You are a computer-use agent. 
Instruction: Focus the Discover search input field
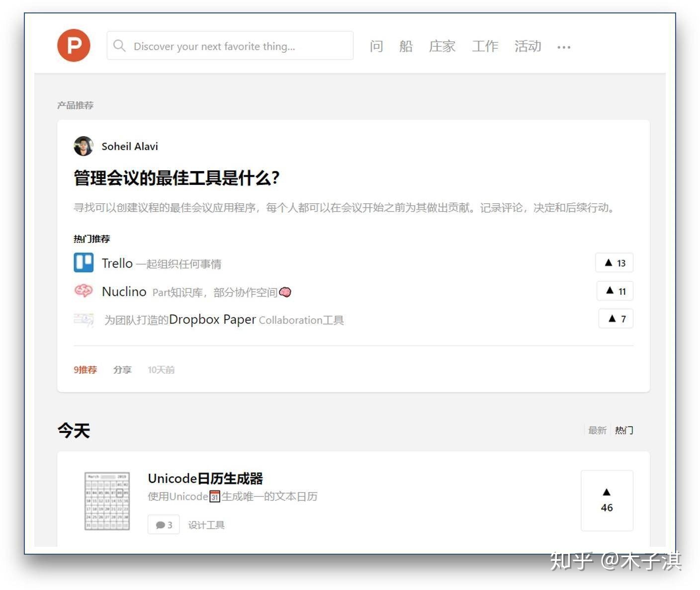230,46
